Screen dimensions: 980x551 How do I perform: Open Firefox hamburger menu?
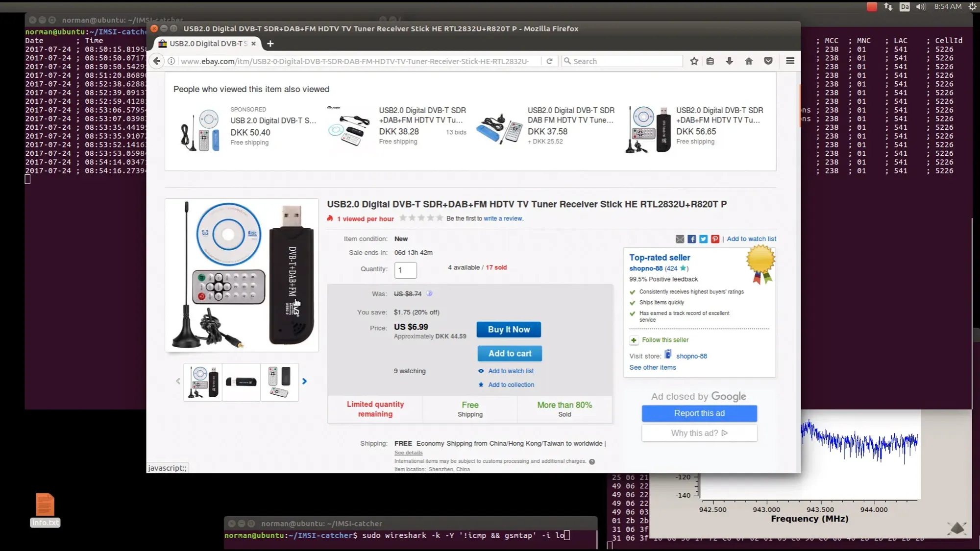click(790, 61)
